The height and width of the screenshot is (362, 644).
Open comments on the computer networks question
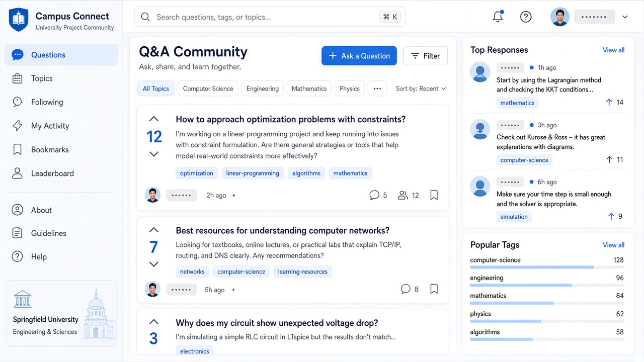pos(410,289)
